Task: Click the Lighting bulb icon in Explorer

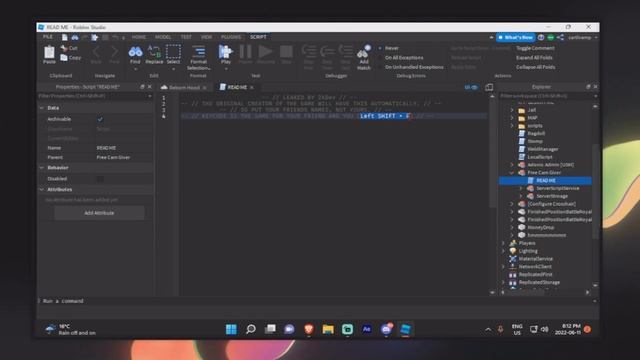Action: tap(513, 251)
